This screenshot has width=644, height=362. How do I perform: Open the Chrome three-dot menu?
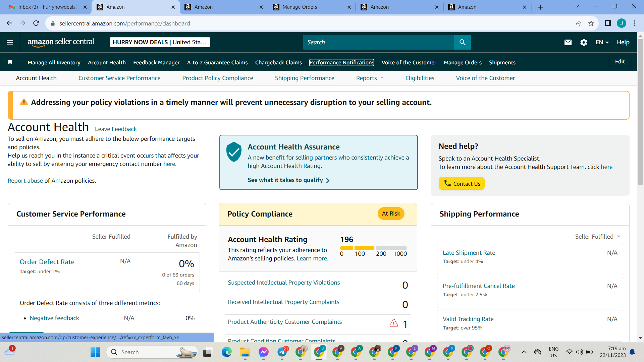(635, 23)
